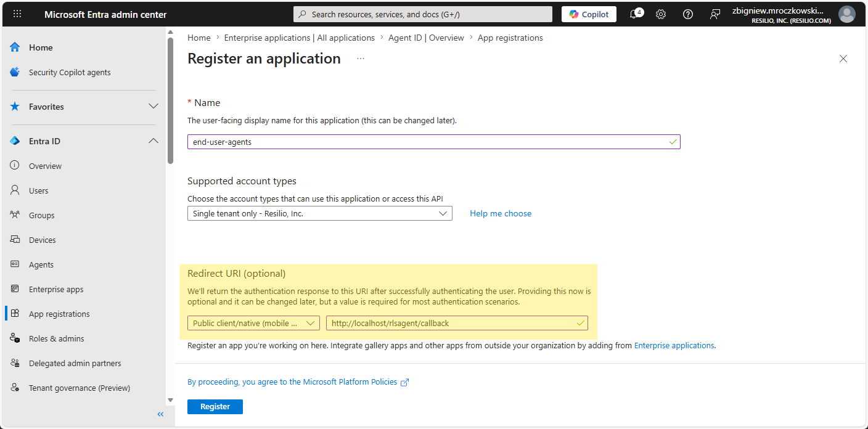Open the Supported account types dropdown
Viewport: 868px width, 429px height.
(319, 213)
